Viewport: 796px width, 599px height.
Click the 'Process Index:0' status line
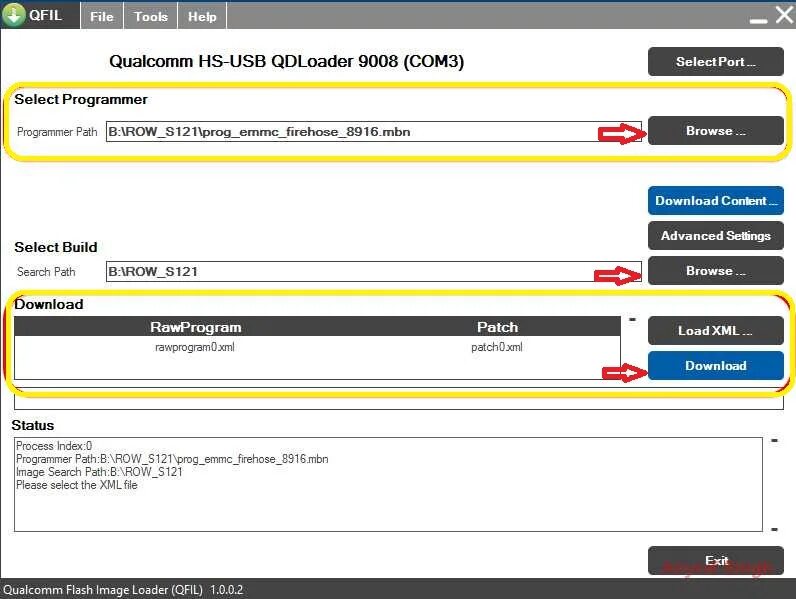[x=54, y=446]
